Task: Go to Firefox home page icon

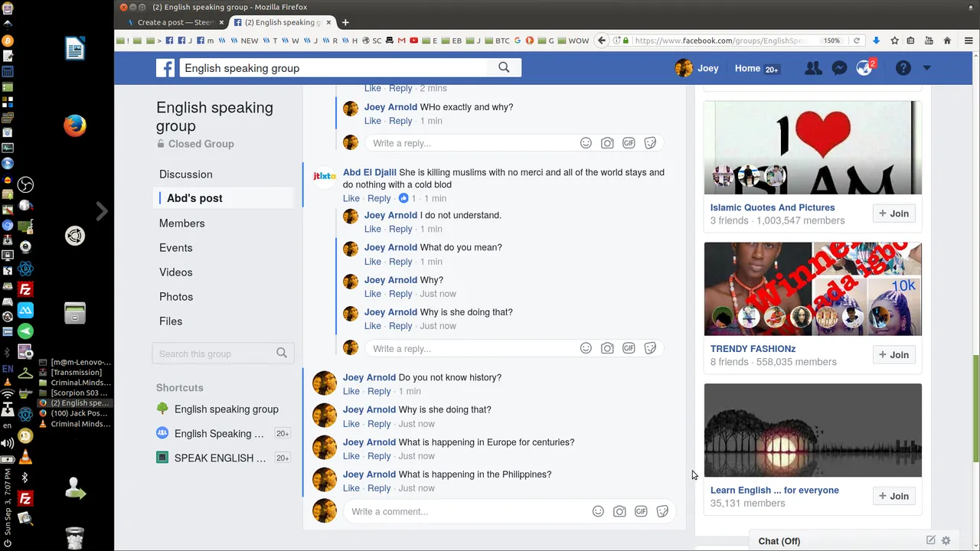Action: [947, 41]
